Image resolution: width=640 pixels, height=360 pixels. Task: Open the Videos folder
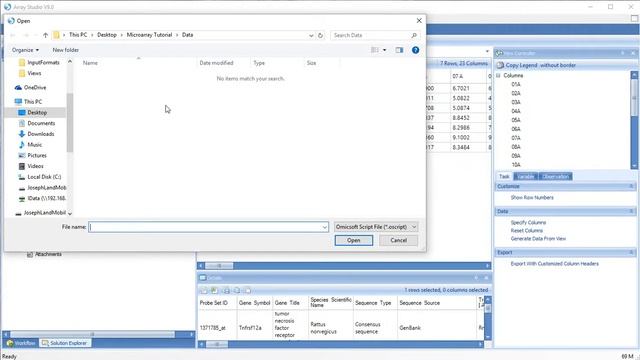(31, 166)
